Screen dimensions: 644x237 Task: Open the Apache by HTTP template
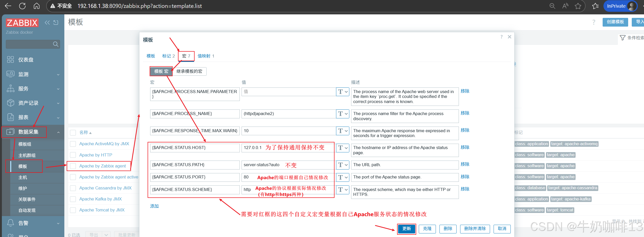coord(96,155)
